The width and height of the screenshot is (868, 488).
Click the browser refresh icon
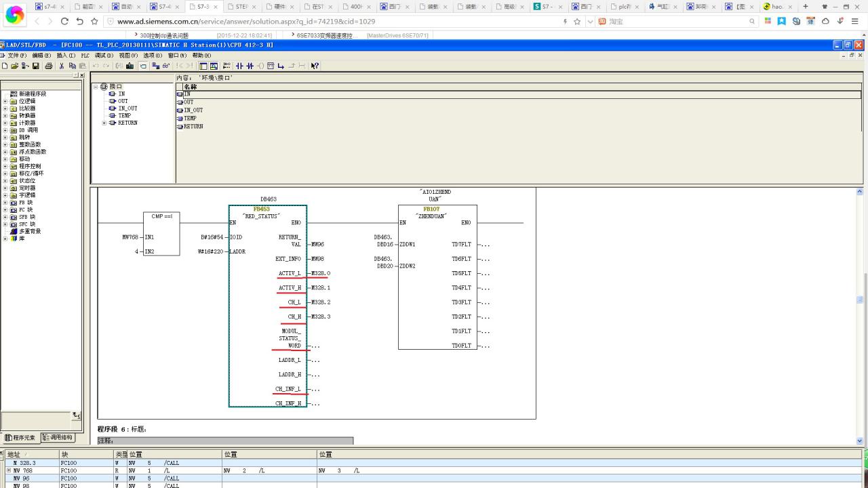(64, 21)
